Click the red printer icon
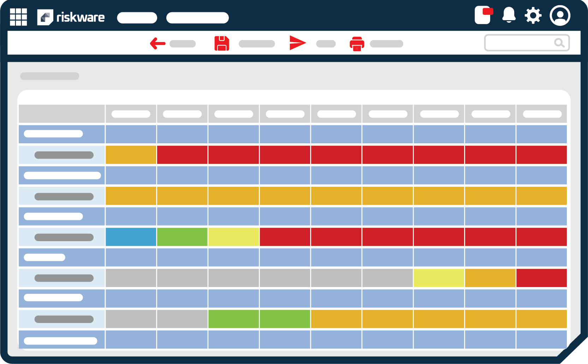 357,44
